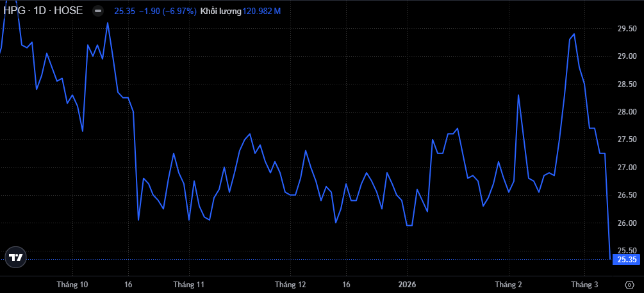
Task: Click the market status circle icon
Action: click(x=97, y=12)
